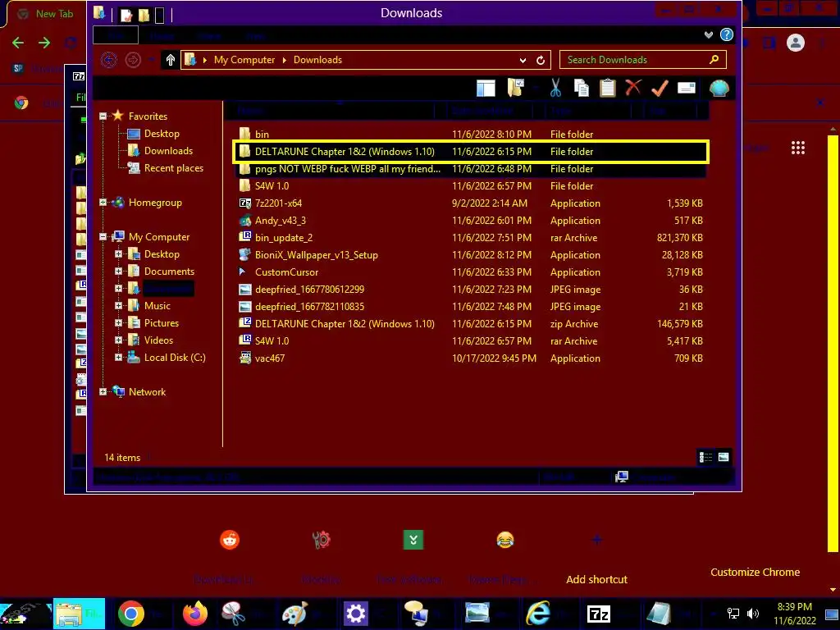Open 7-Zip from the taskbar

(598, 614)
